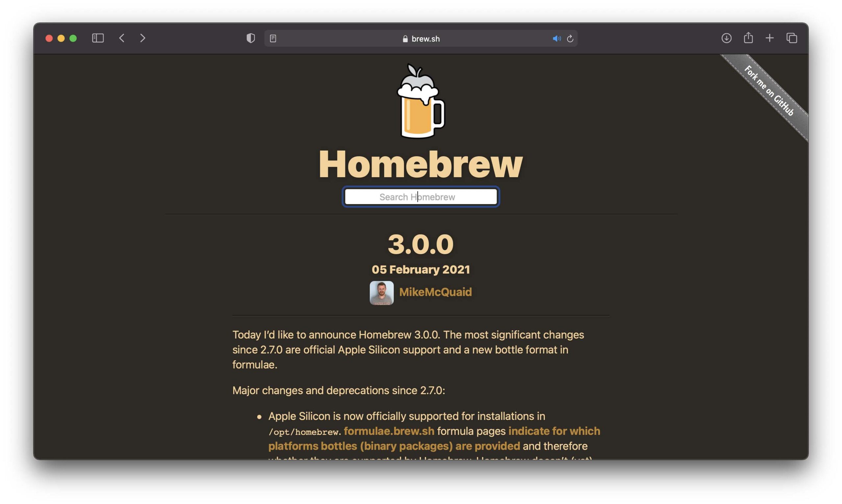The width and height of the screenshot is (842, 504).
Task: Open the Share menu
Action: 748,38
